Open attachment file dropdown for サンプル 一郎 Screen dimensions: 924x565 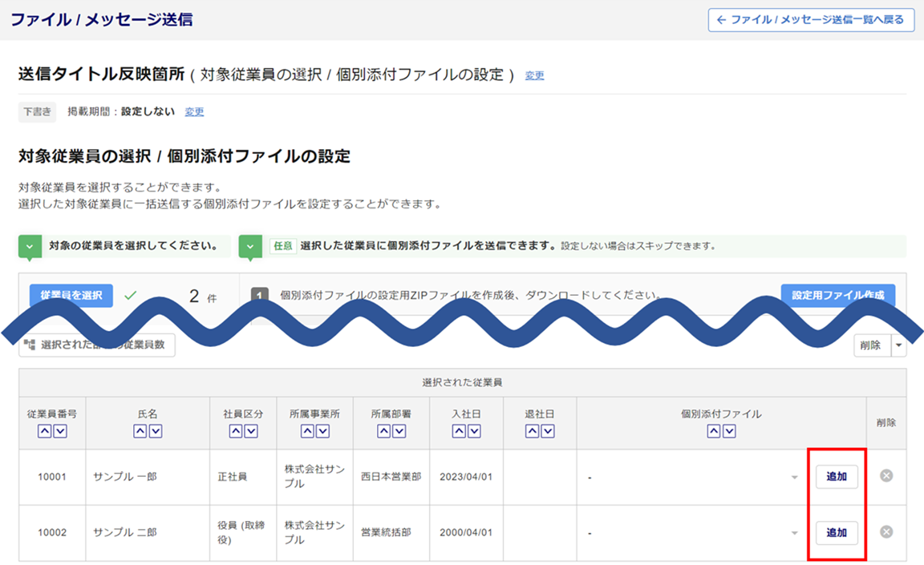pos(794,478)
